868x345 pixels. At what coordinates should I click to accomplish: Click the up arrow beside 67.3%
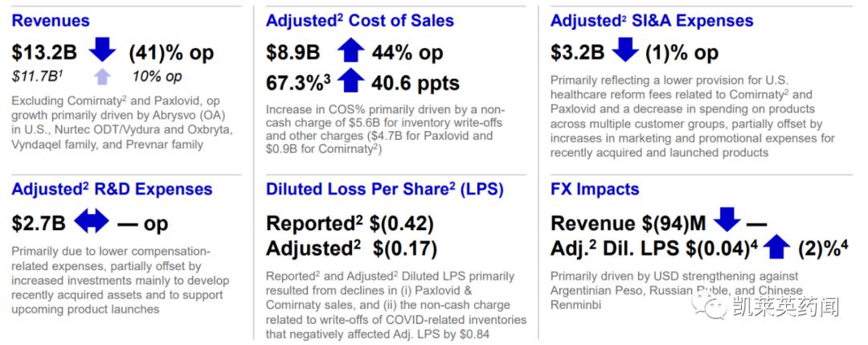(x=350, y=81)
